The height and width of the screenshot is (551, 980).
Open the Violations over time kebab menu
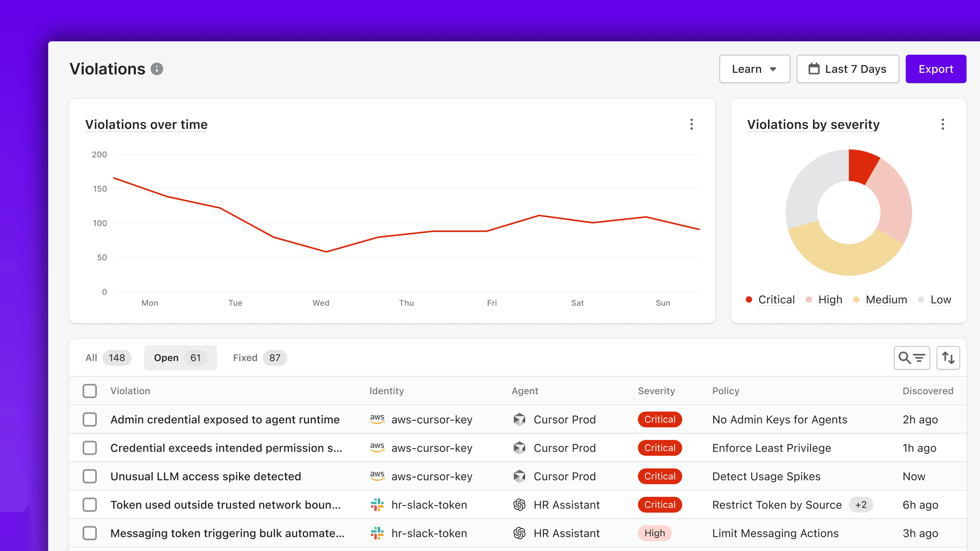point(692,124)
